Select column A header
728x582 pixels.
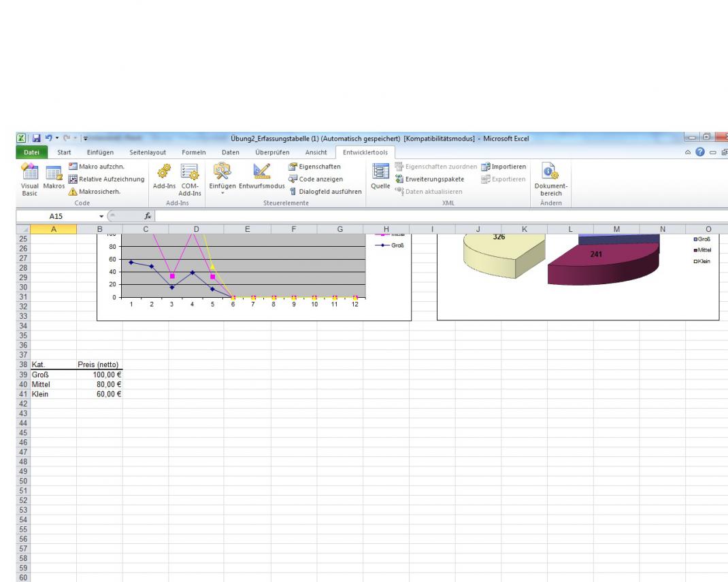(53, 229)
